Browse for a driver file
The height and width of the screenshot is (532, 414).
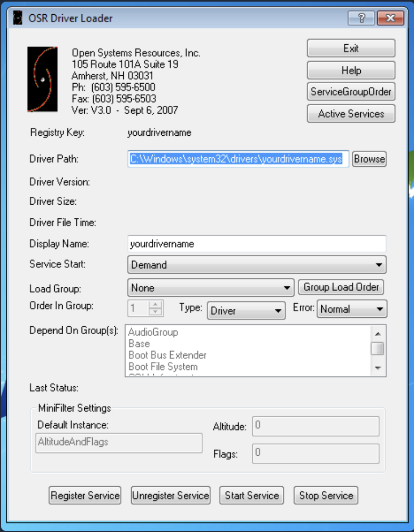[369, 159]
